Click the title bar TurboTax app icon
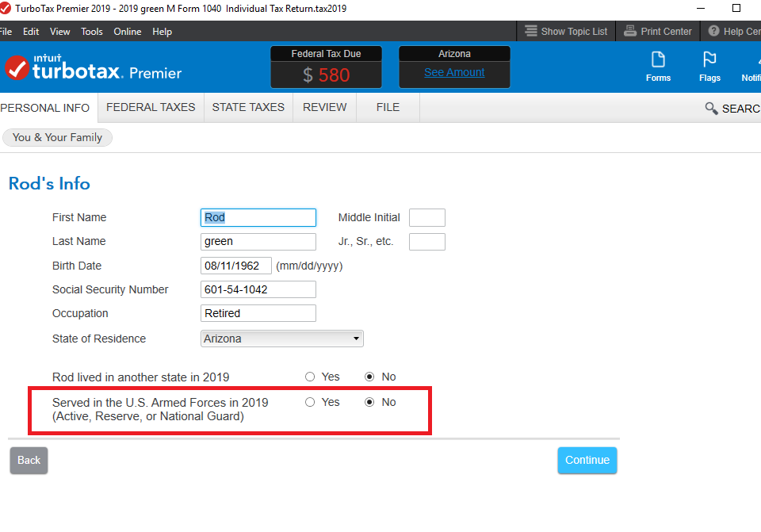Screen dimensions: 761x532 (6, 8)
